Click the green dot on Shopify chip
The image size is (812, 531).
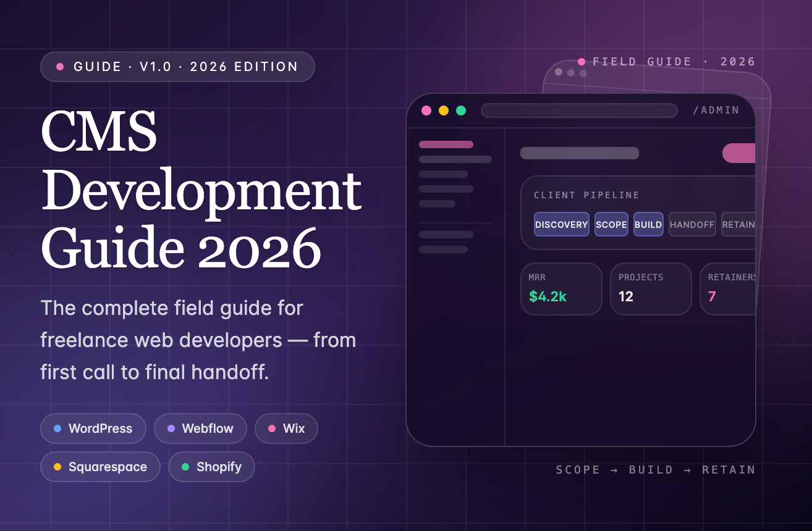(185, 467)
